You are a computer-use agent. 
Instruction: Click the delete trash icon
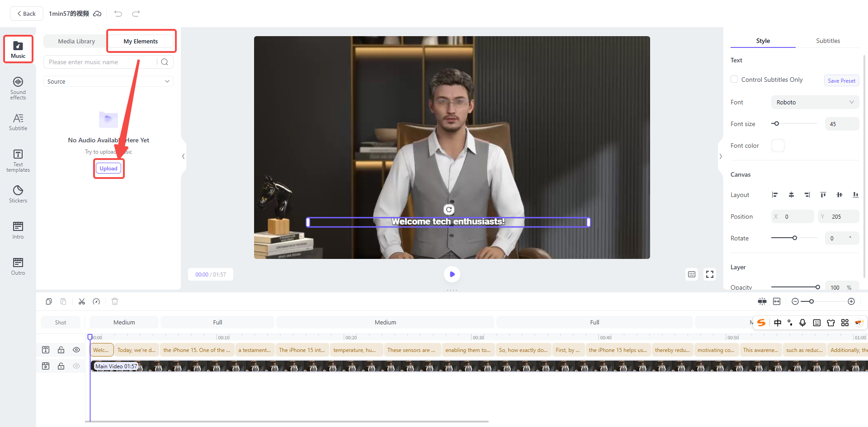pyautogui.click(x=115, y=301)
